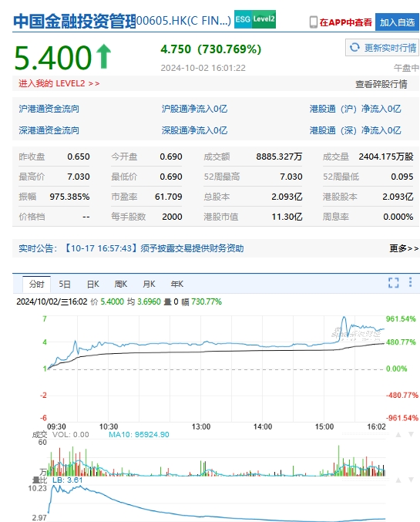Click the current price 5.400
This screenshot has width=420, height=522.
point(53,58)
